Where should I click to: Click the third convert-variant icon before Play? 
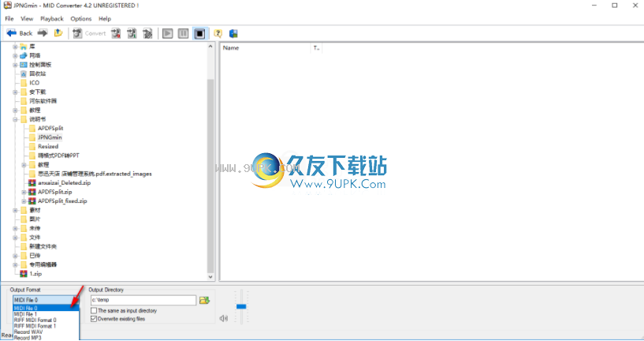pyautogui.click(x=147, y=33)
